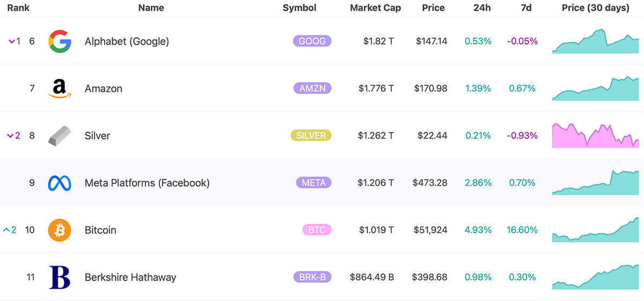Click the BRK-B symbol badge

[312, 277]
